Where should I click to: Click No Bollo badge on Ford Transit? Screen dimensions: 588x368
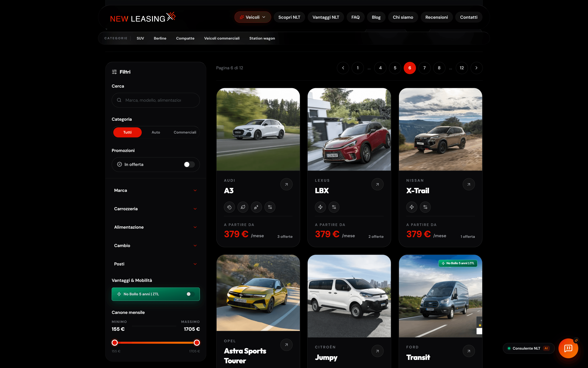click(x=458, y=263)
